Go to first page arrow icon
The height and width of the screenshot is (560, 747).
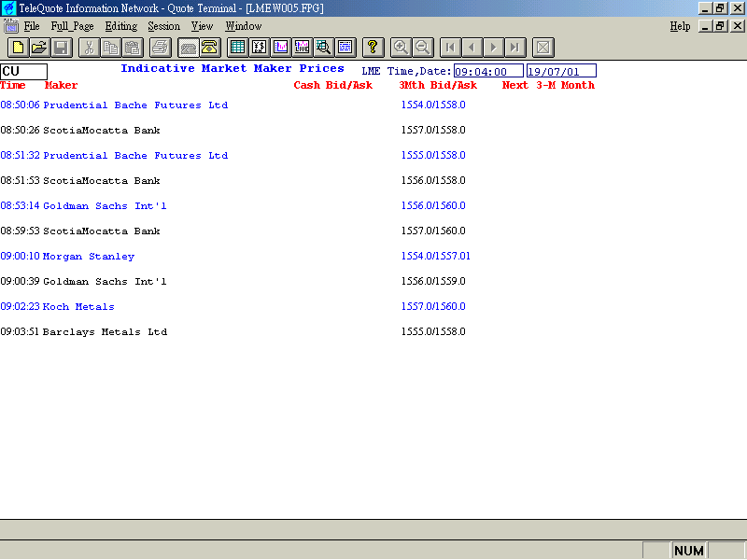pyautogui.click(x=450, y=48)
